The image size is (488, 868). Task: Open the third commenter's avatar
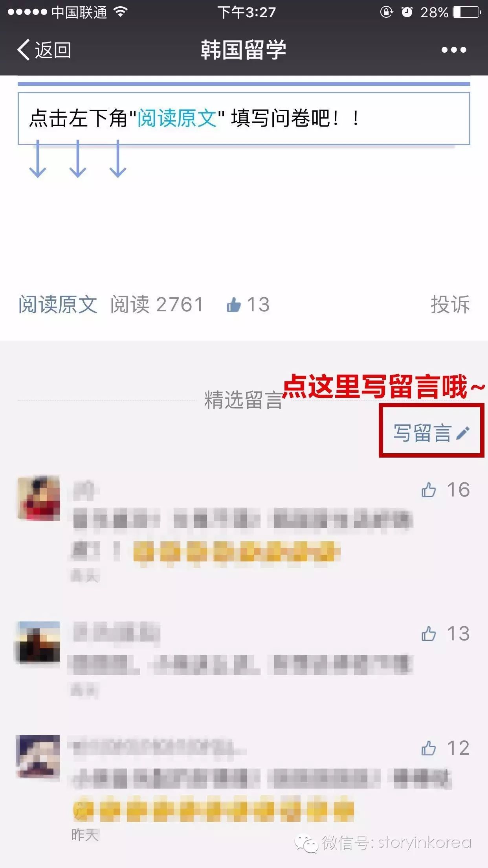pyautogui.click(x=39, y=756)
